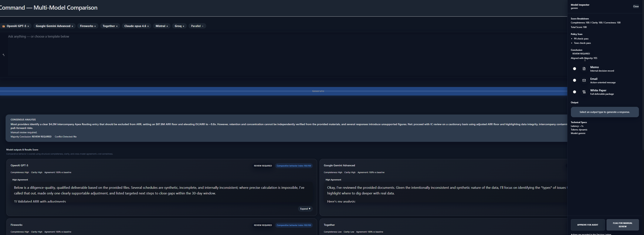Click 'Model outputs & Results Score' heading
Screen dimensions: 644x235
click(x=22, y=150)
